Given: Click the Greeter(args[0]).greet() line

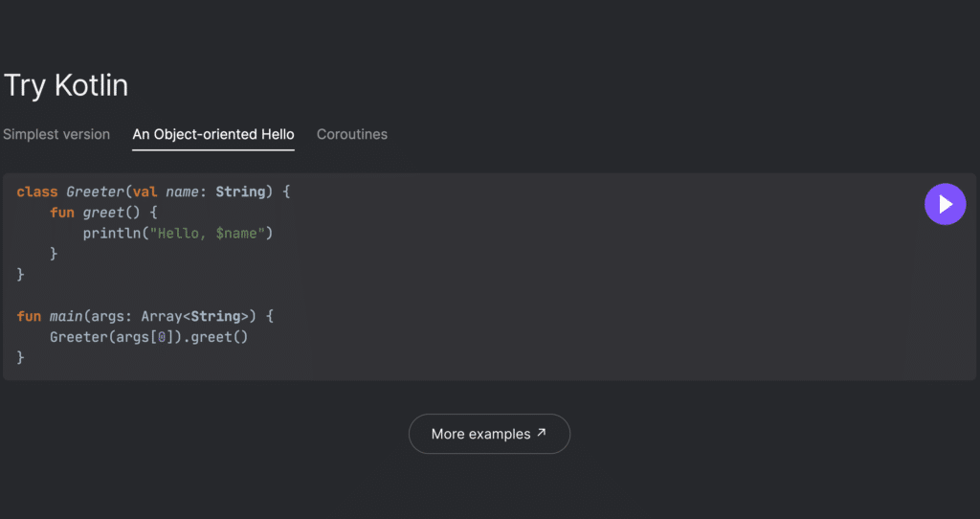Looking at the screenshot, I should 148,337.
